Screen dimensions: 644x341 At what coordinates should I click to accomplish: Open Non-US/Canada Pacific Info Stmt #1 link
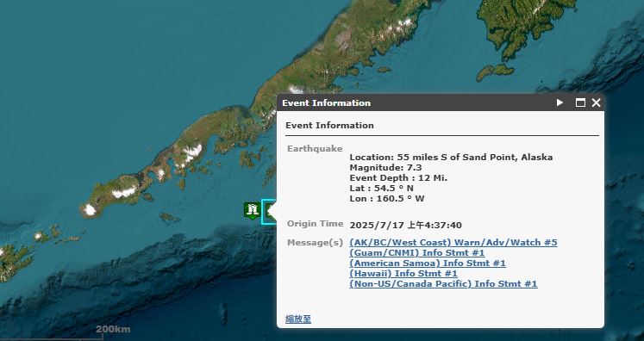(443, 283)
